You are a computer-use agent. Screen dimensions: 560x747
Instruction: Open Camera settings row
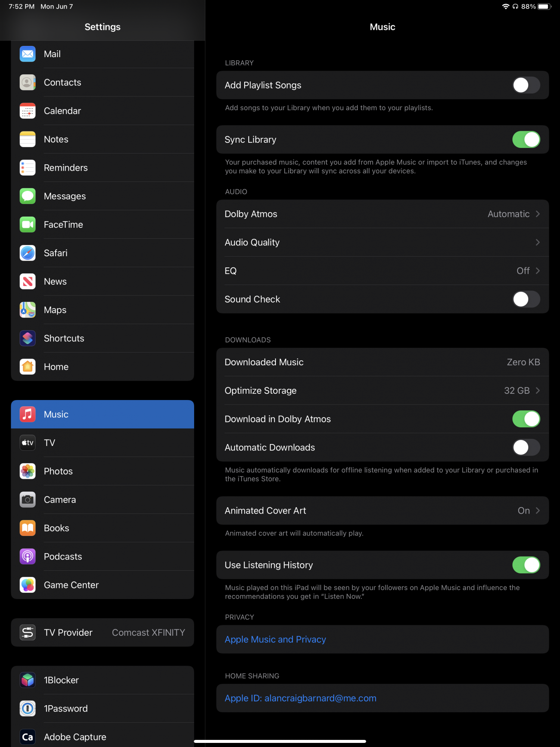pyautogui.click(x=103, y=500)
